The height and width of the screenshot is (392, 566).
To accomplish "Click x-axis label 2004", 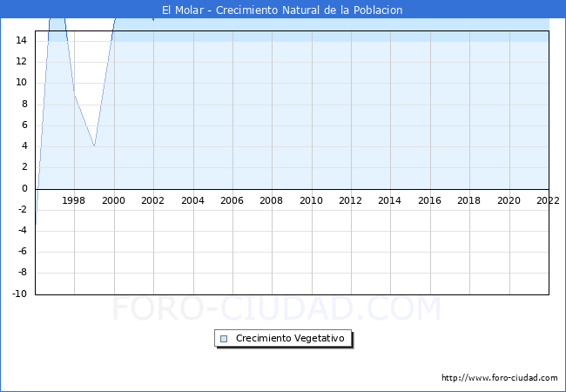I will [x=192, y=200].
